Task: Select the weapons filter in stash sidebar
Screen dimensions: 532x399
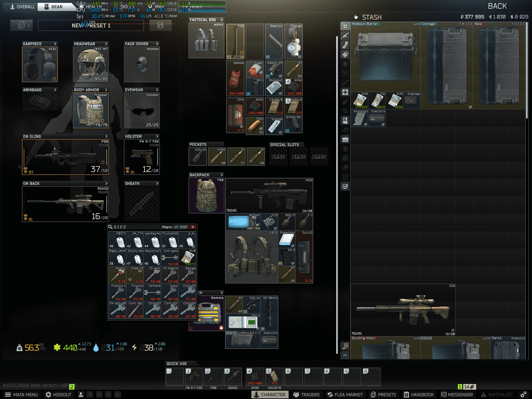Action: coord(345,35)
